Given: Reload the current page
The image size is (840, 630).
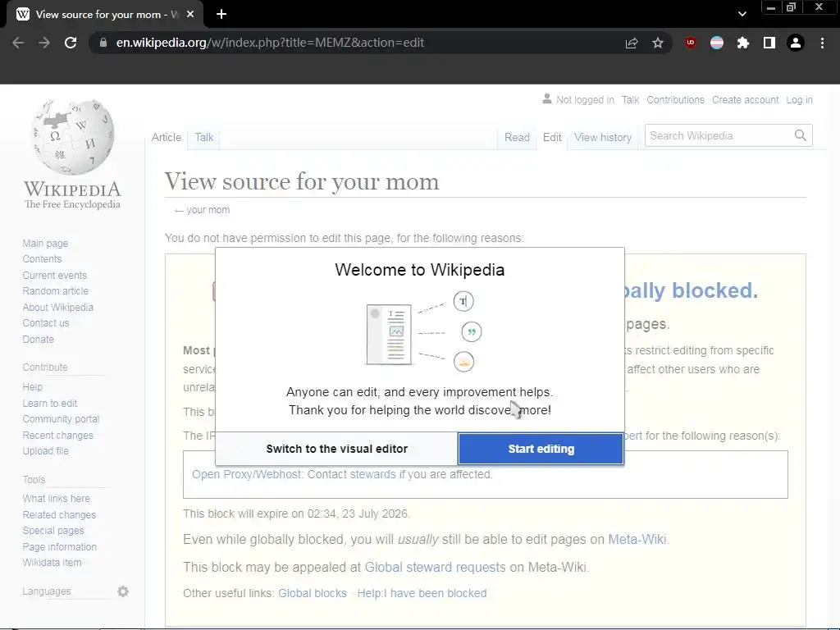Looking at the screenshot, I should (71, 43).
